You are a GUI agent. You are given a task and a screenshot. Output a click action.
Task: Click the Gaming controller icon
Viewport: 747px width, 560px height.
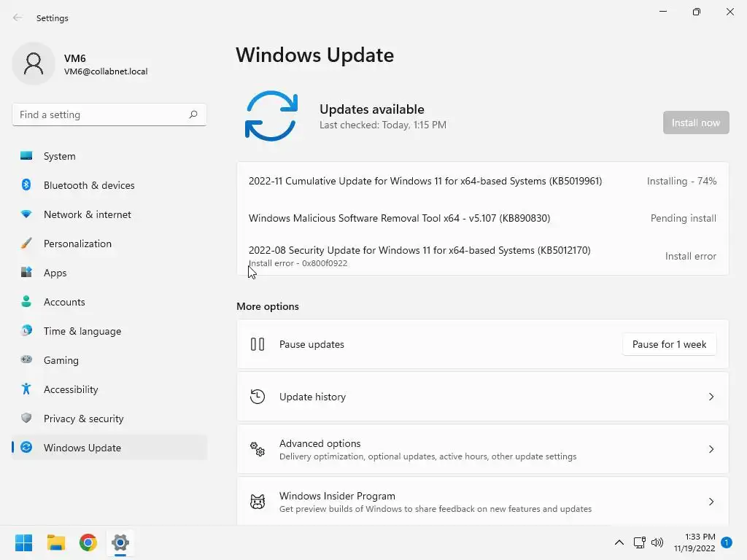point(26,359)
